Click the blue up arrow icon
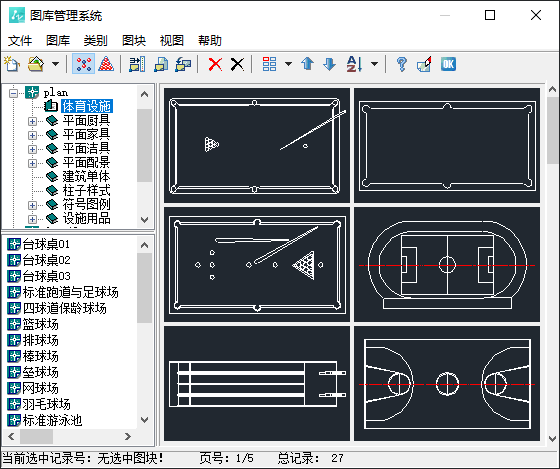560x469 pixels. pyautogui.click(x=308, y=64)
